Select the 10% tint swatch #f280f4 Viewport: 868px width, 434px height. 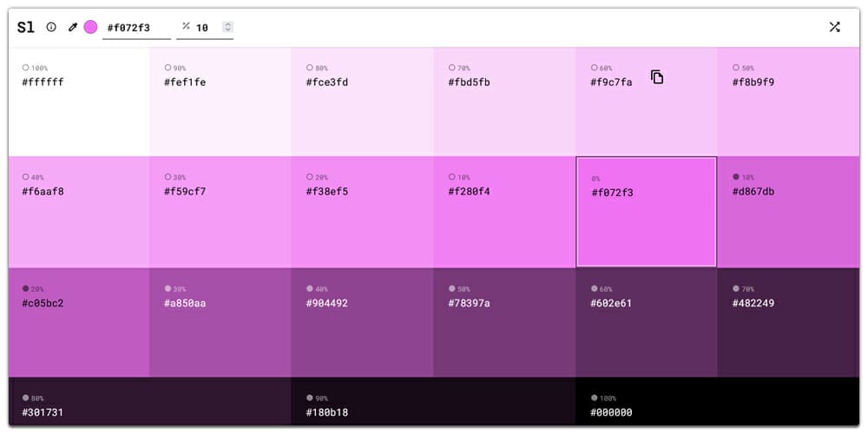click(x=504, y=212)
